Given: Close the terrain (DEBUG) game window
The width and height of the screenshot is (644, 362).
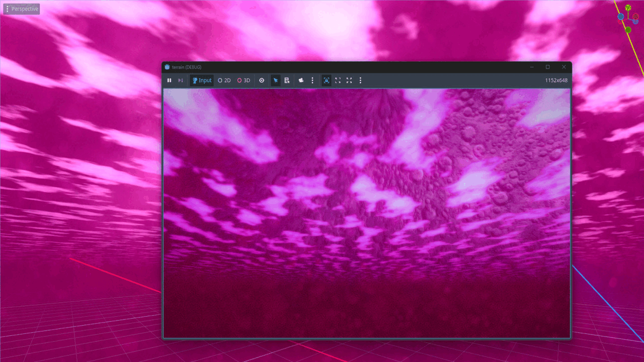Looking at the screenshot, I should pyautogui.click(x=563, y=67).
